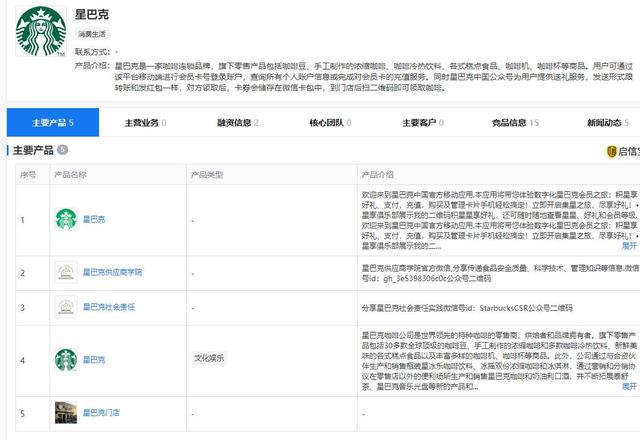The height and width of the screenshot is (440, 640).
Task: Expand row 4 description with 展开
Action: tap(629, 386)
